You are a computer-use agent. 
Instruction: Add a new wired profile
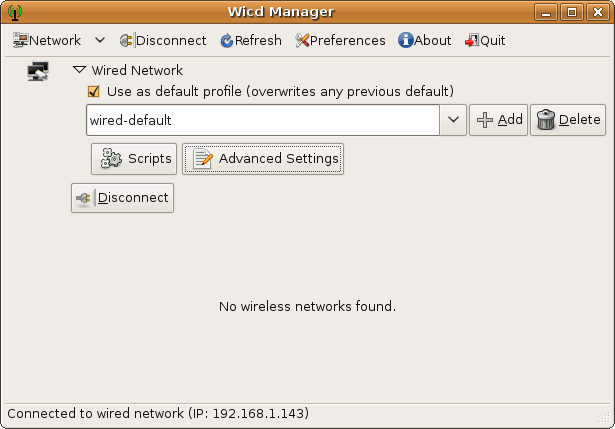498,120
